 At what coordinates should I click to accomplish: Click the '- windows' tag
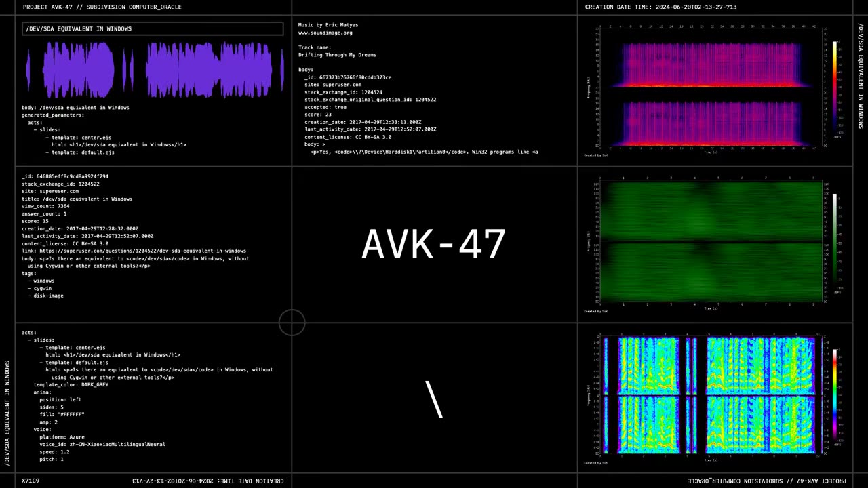[x=41, y=281]
